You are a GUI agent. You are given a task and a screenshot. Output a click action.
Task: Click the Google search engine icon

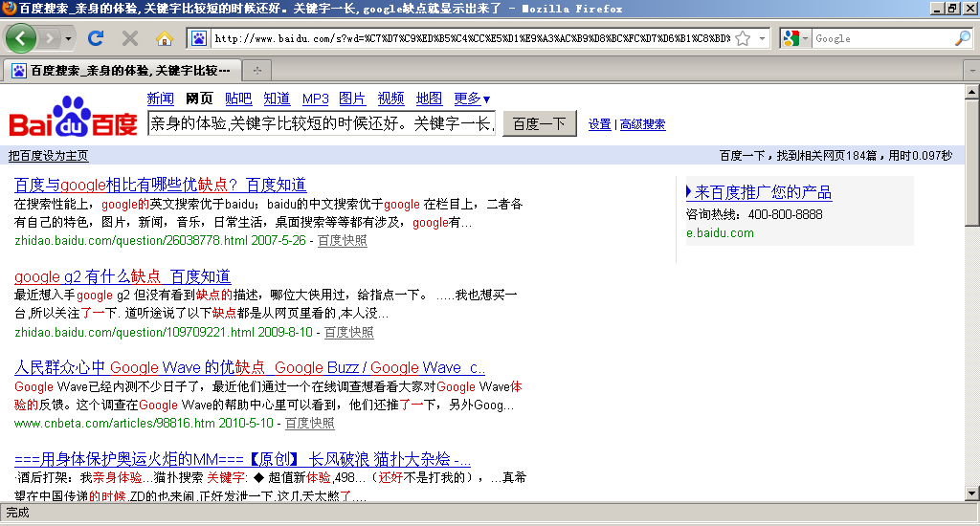[x=791, y=38]
